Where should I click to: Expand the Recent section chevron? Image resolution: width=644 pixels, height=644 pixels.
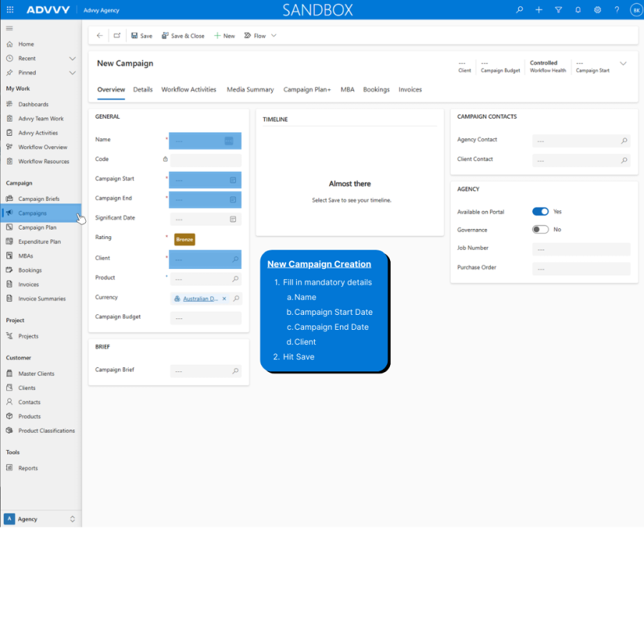[72, 59]
